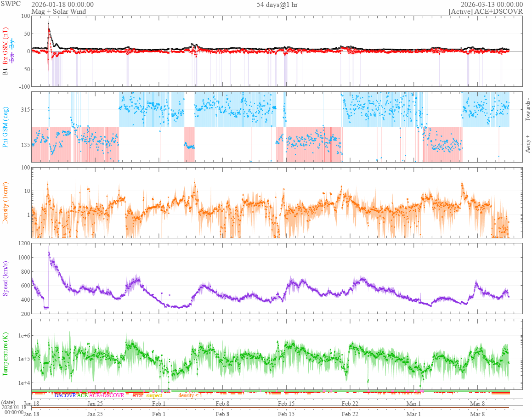Click the Temperature (K) axis label
Screen dimensions: 532x417
(x=6, y=353)
